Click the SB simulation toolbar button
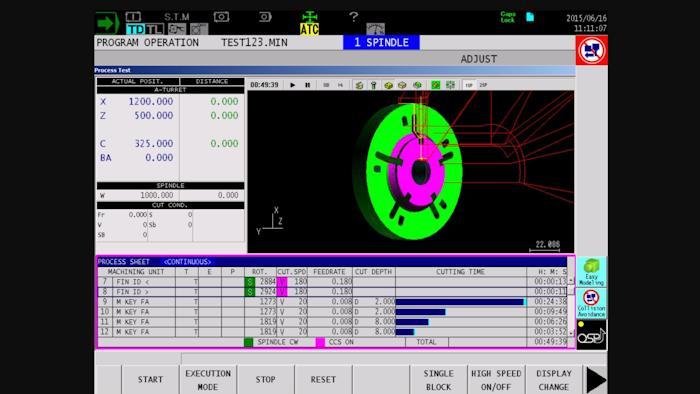This screenshot has height=394, width=700. click(326, 85)
